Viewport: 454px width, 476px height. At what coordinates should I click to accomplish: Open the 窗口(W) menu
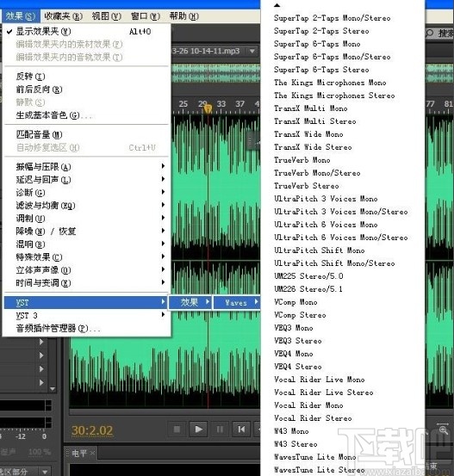pyautogui.click(x=146, y=16)
